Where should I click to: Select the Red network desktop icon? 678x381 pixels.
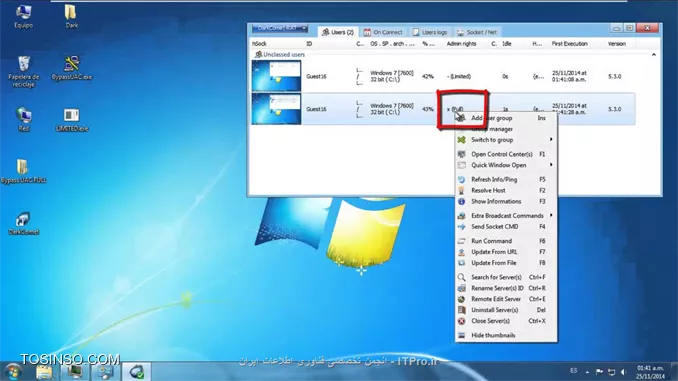23,120
